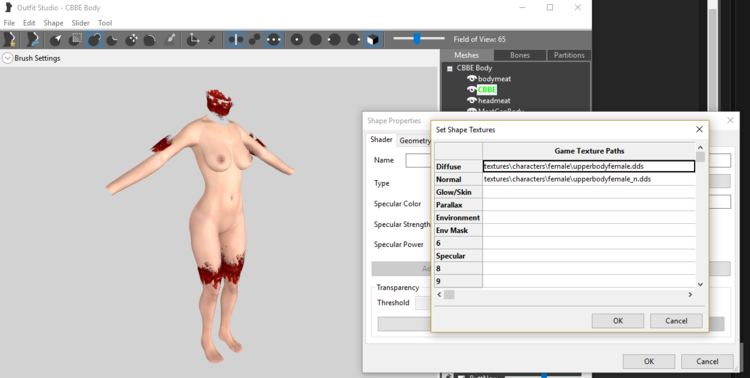Select the highlighted CBBE mesh item
The width and height of the screenshot is (750, 378).
[x=487, y=89]
